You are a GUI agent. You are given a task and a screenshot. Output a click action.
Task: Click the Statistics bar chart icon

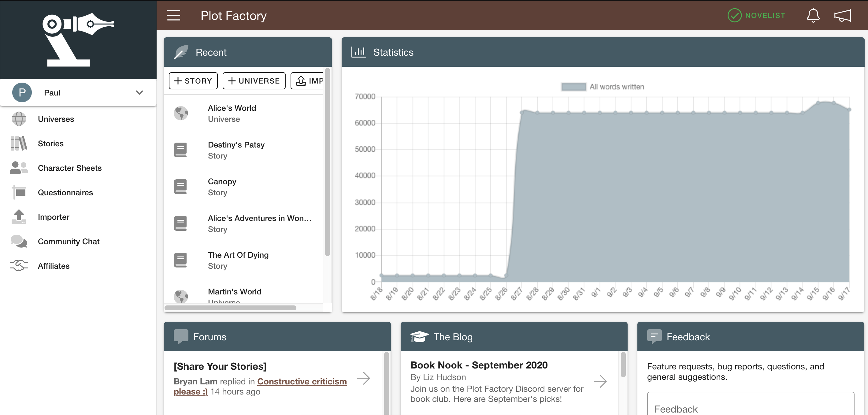[x=358, y=52]
